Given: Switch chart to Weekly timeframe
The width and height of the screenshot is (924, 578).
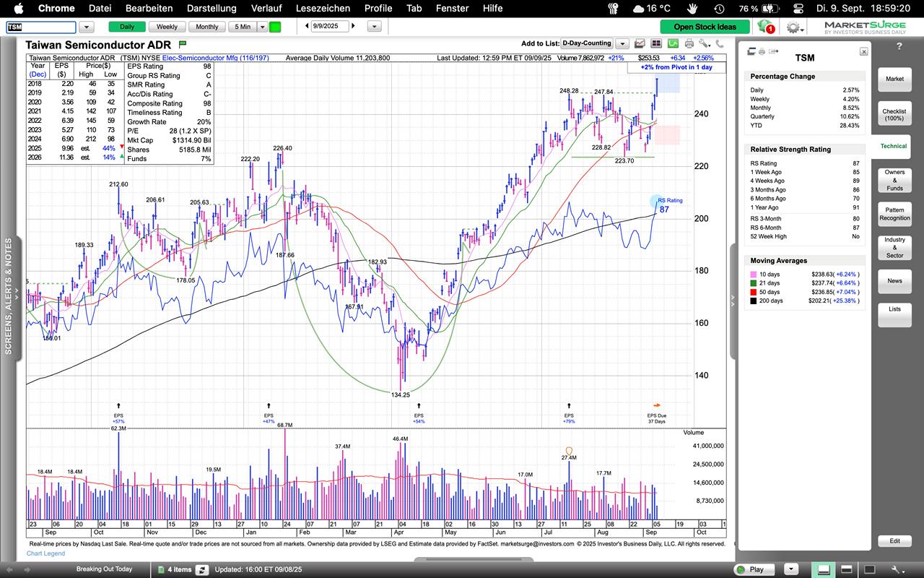Looking at the screenshot, I should 167,27.
